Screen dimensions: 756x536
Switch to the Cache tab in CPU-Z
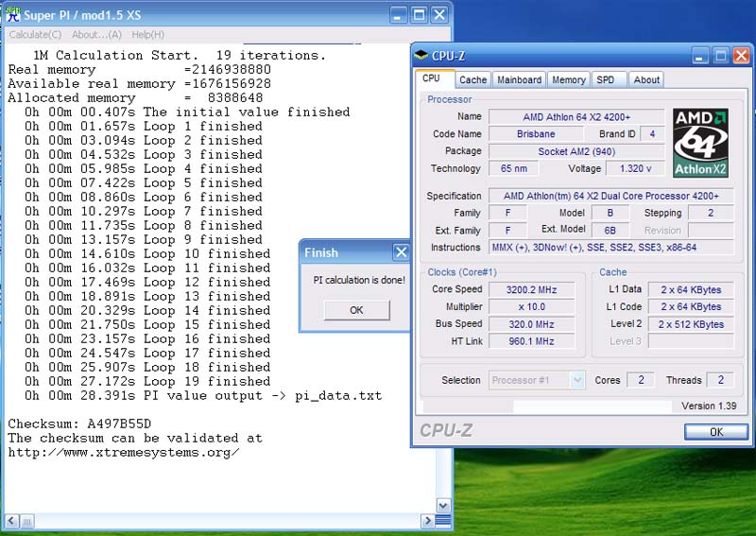click(472, 79)
